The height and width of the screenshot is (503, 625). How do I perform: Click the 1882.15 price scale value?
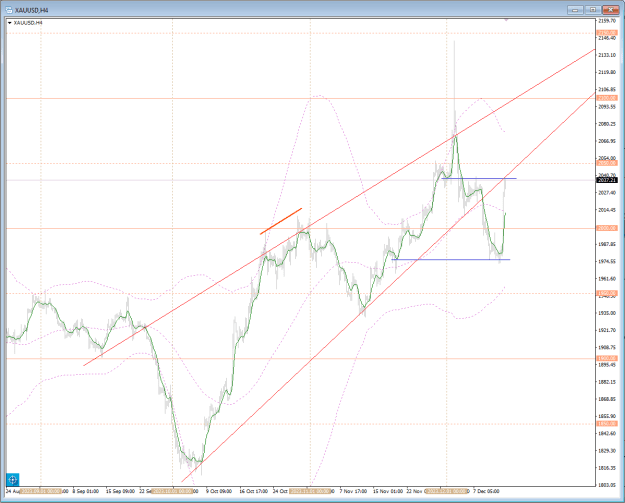[607, 382]
